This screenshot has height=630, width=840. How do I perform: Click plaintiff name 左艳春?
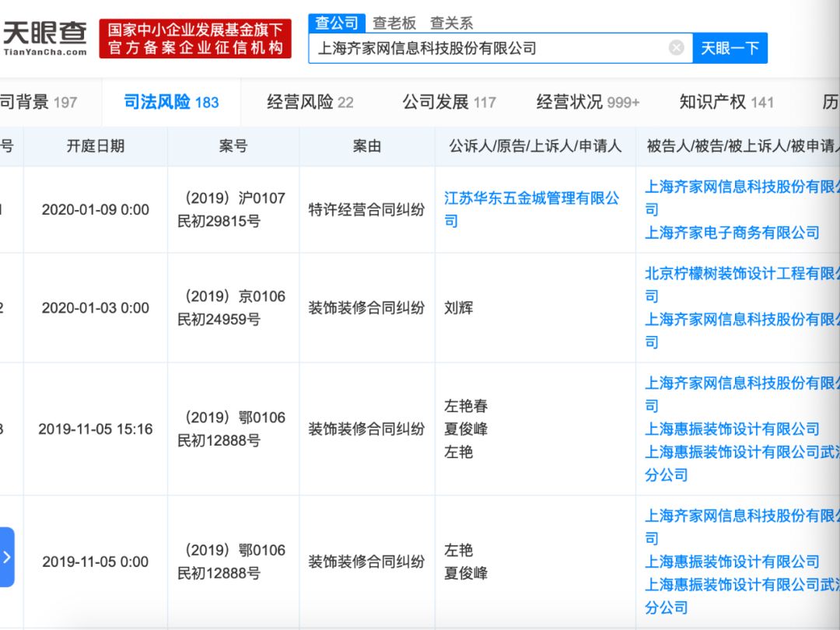466,406
